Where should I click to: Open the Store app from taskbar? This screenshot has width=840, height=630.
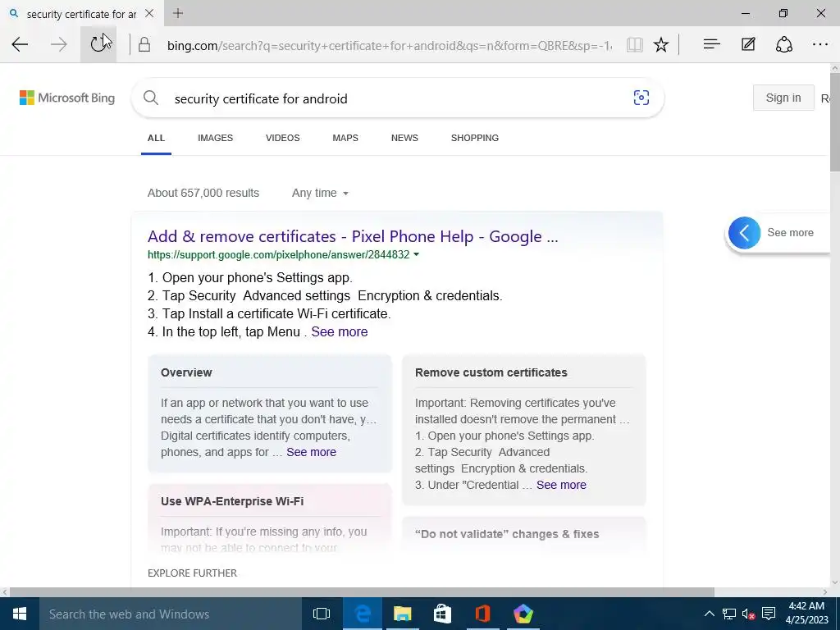442,614
